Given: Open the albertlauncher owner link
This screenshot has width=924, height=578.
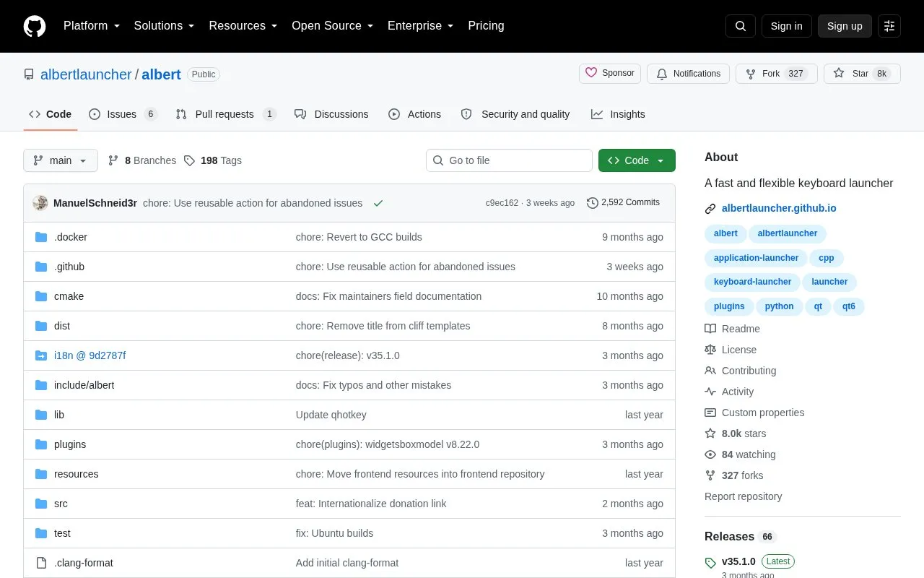Looking at the screenshot, I should (x=86, y=74).
